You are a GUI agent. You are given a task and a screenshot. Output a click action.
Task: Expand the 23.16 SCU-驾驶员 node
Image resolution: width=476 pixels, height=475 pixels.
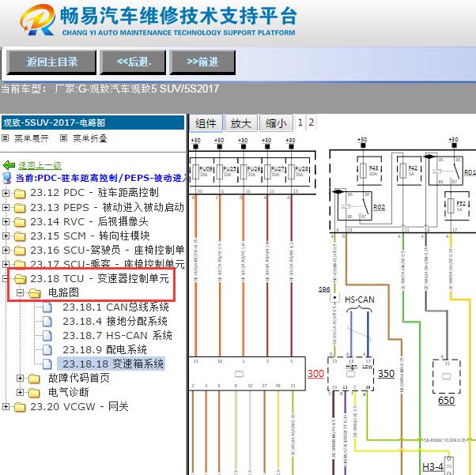point(6,250)
